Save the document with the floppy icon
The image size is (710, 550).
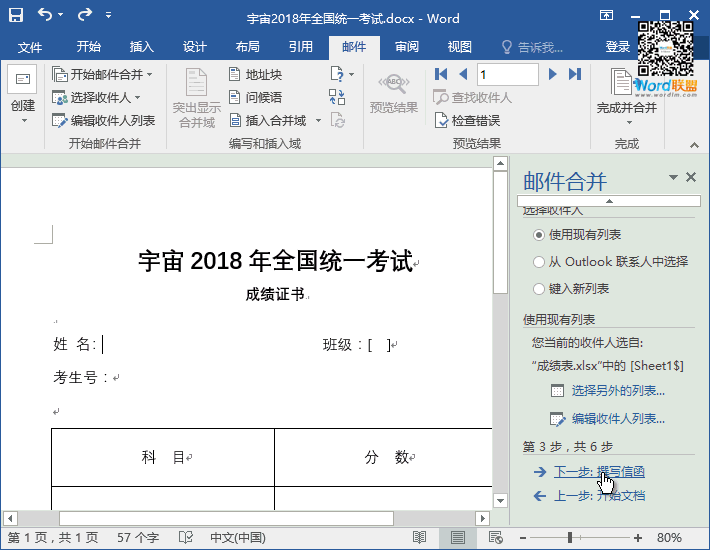[x=16, y=15]
